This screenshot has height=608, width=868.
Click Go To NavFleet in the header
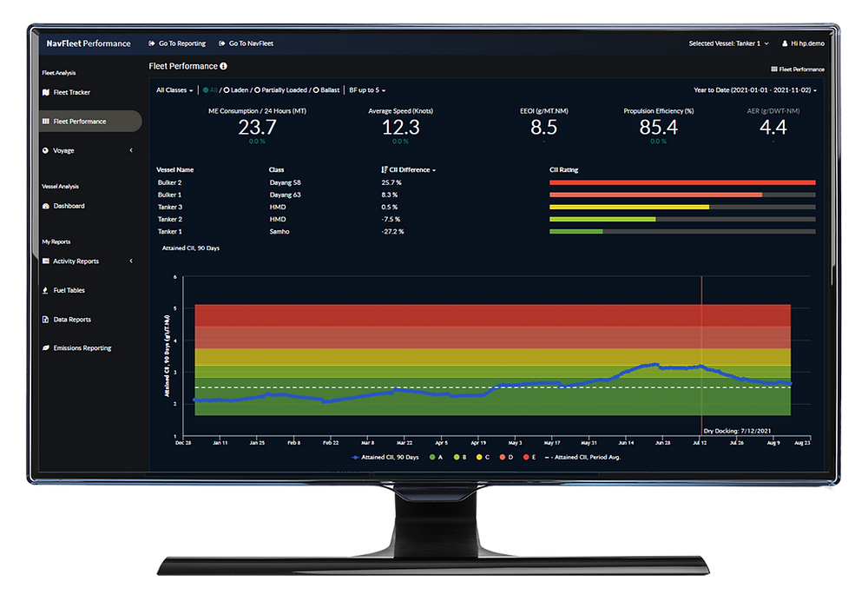[248, 43]
